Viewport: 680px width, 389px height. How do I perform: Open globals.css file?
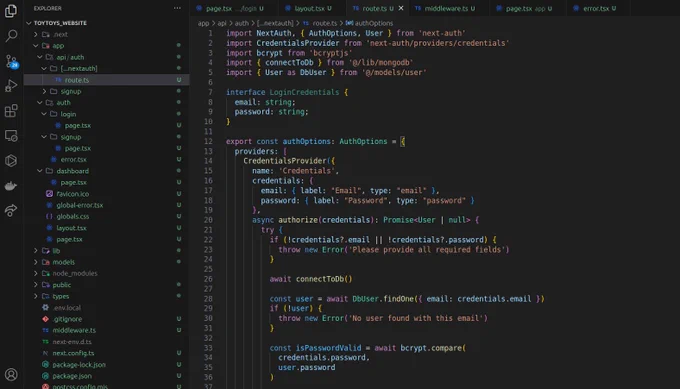coord(106,216)
